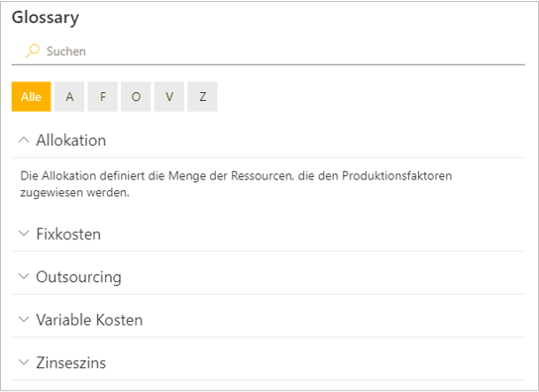
Task: Expand the Variable Kosten chevron
Action: pos(24,319)
